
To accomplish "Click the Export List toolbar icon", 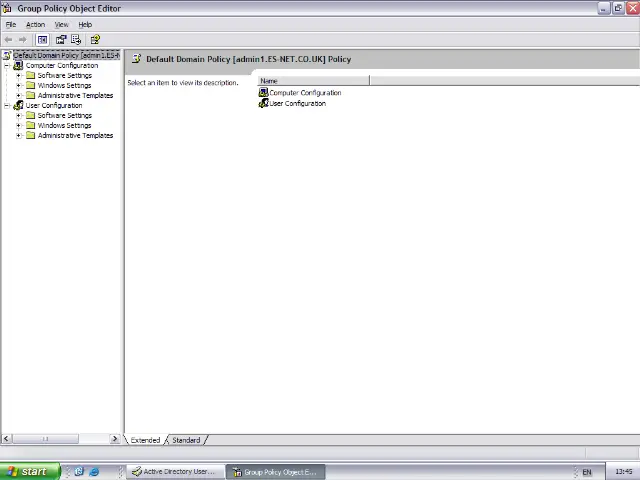I will coord(76,40).
